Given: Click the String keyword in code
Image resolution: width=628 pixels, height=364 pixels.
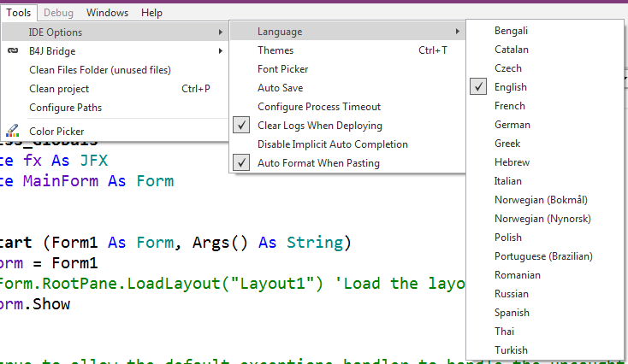Looking at the screenshot, I should point(315,243).
